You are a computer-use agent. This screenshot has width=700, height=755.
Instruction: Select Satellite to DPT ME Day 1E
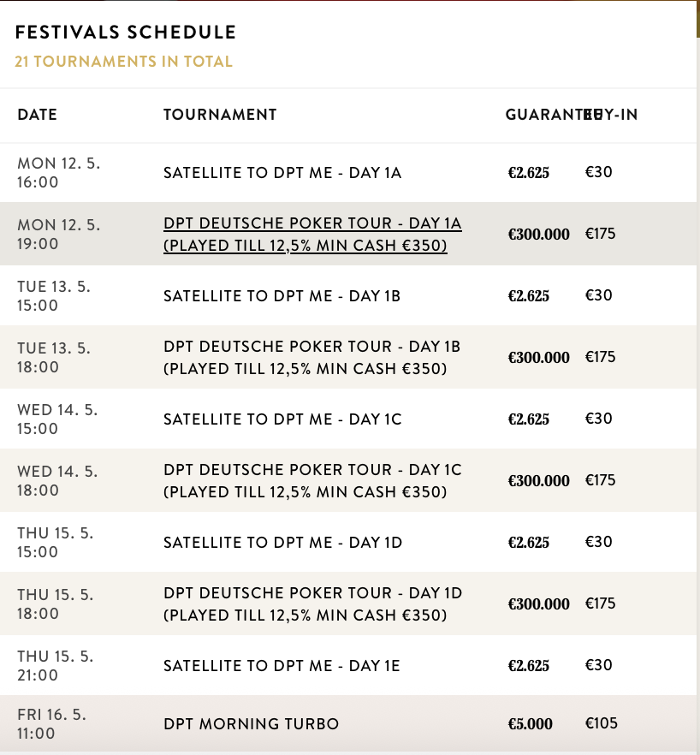click(x=282, y=666)
